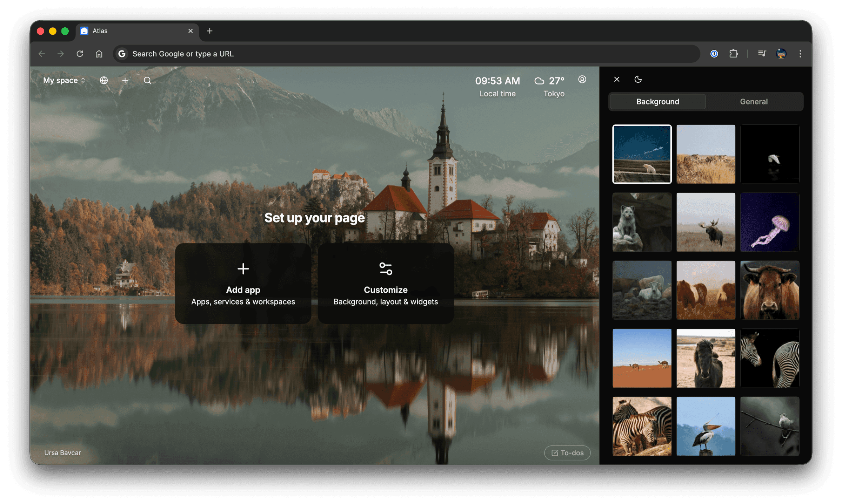
Task: Click the 1Password extension icon
Action: pos(714,54)
